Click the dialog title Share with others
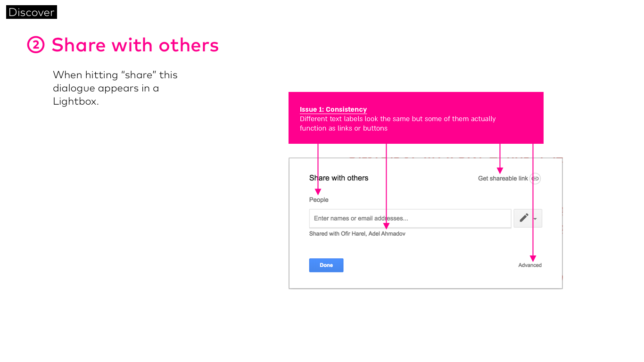The height and width of the screenshot is (362, 644). [x=339, y=178]
